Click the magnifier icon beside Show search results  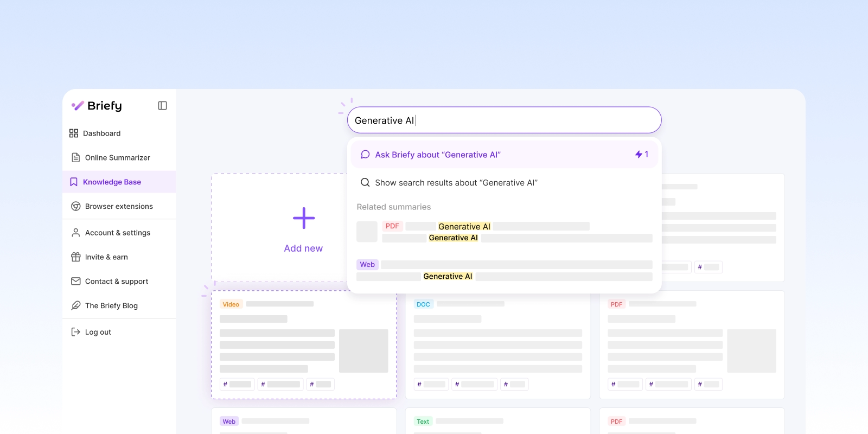pos(365,182)
